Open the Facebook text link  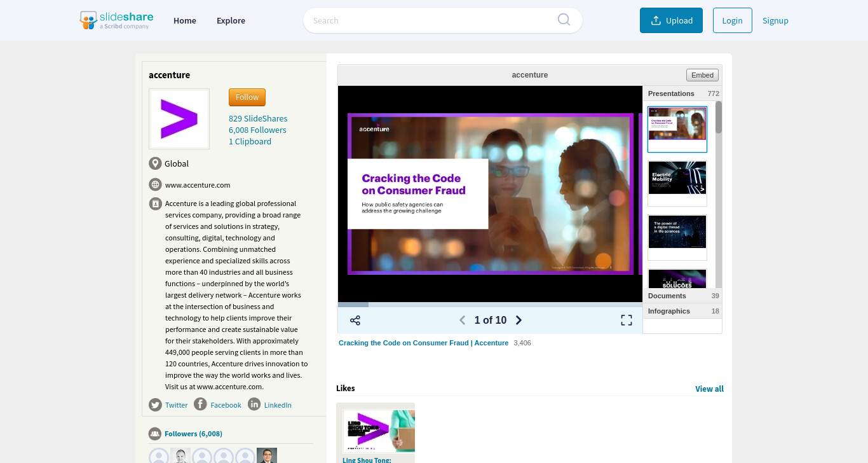(226, 405)
